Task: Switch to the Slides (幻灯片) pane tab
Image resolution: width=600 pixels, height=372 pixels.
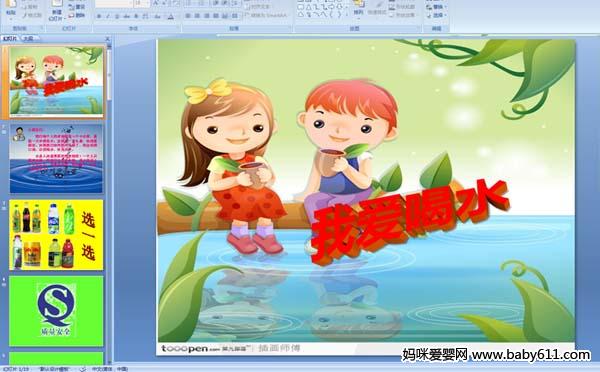Action: [10, 38]
